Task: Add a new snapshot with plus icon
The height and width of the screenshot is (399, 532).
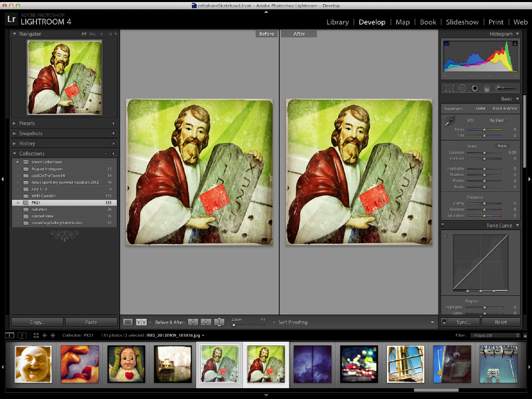Action: pos(113,133)
